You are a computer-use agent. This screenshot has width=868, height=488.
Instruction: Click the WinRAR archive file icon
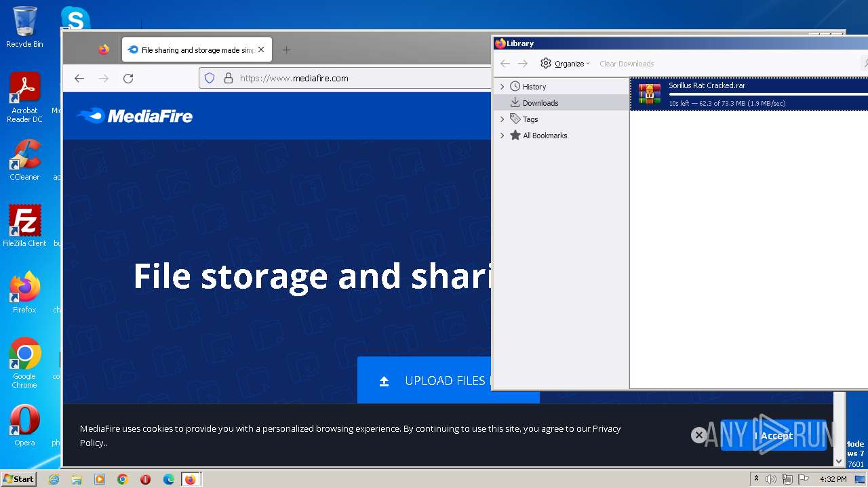pos(649,94)
